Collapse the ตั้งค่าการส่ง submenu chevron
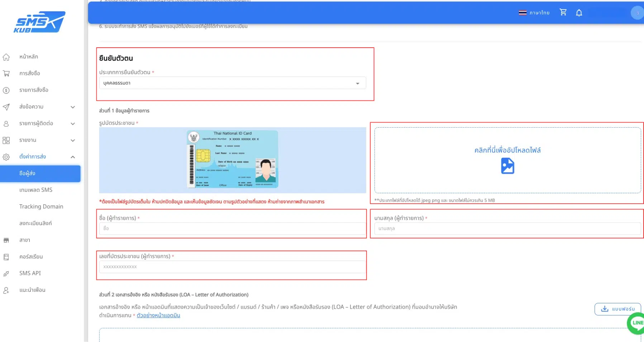The width and height of the screenshot is (644, 342). pyautogui.click(x=73, y=157)
